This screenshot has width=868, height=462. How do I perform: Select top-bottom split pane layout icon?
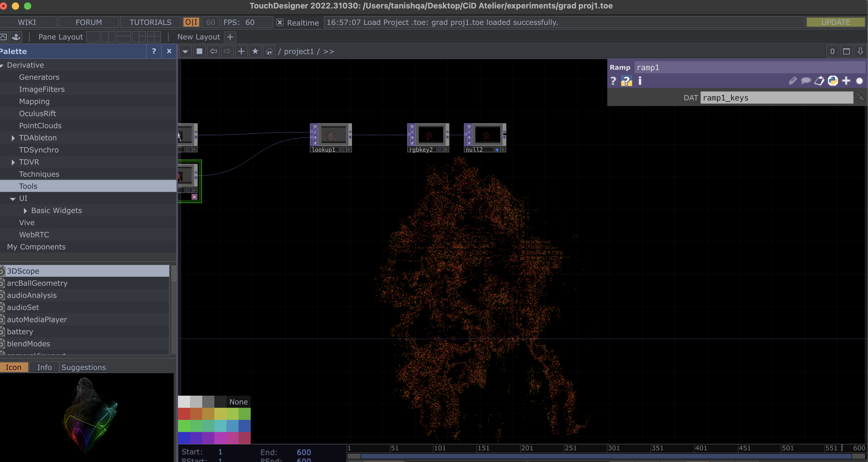pyautogui.click(x=124, y=37)
